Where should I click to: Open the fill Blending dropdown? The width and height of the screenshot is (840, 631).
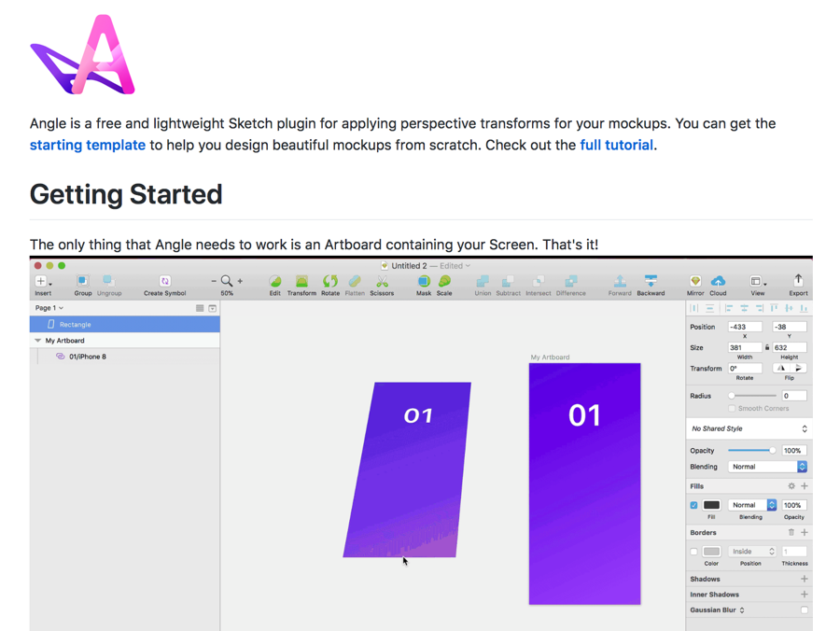click(752, 505)
